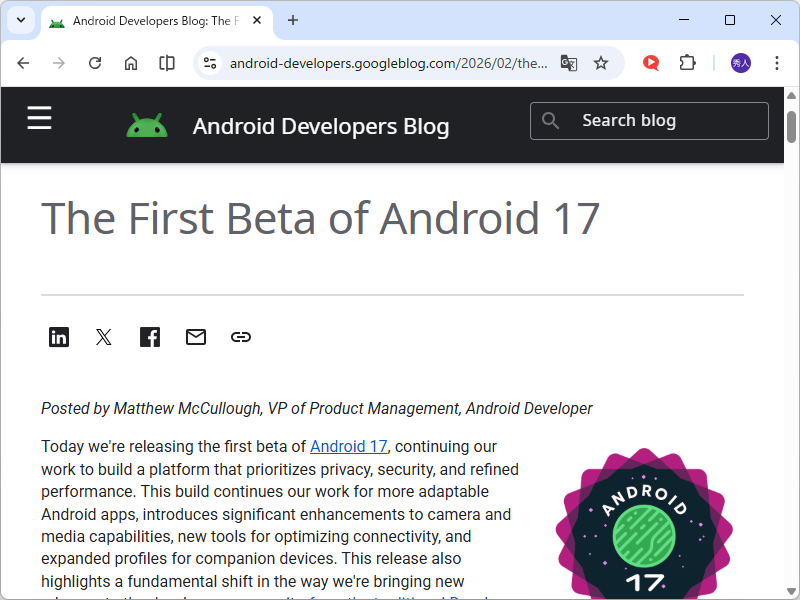Open a new browser tab
The width and height of the screenshot is (800, 600).
point(293,20)
